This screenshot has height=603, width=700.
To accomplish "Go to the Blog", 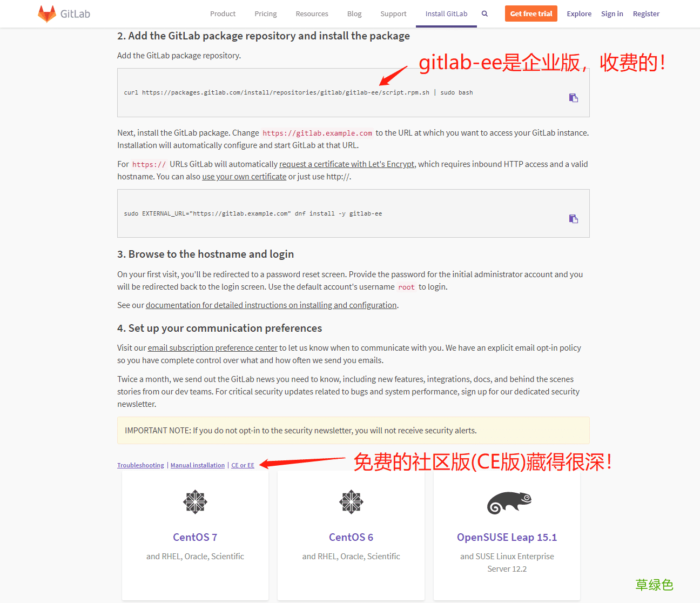I will click(x=354, y=14).
